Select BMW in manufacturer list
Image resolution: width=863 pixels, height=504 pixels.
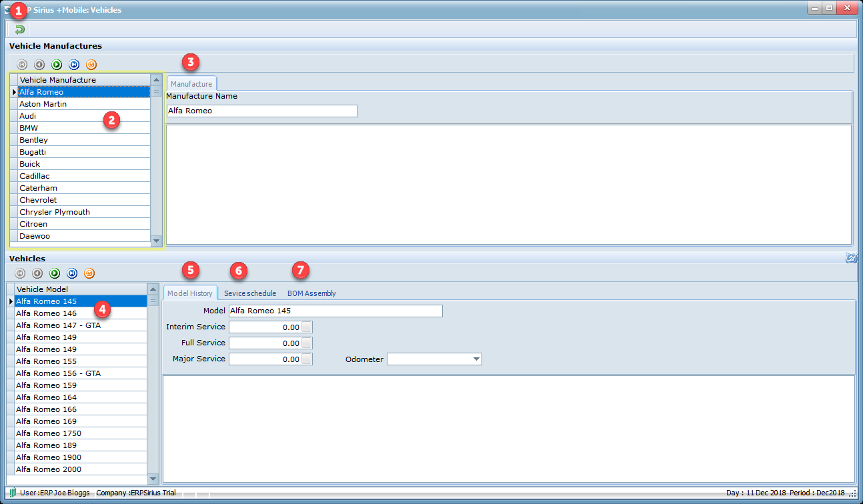coord(84,128)
